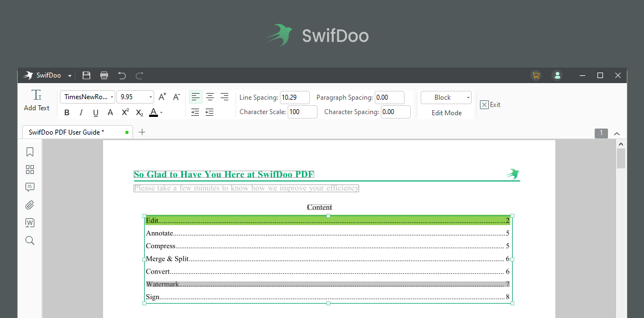Screen dimensions: 644x318
Task: Increase font size with A+ icon
Action: 162,98
